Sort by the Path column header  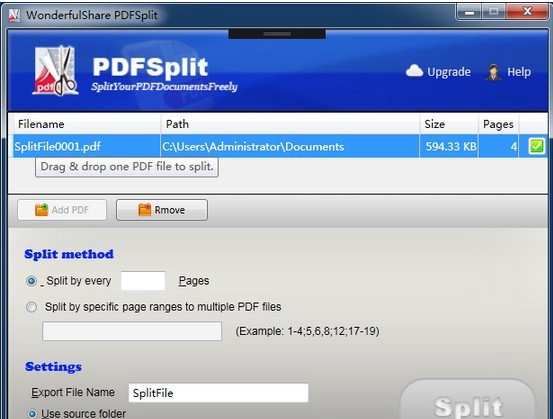tap(290, 124)
